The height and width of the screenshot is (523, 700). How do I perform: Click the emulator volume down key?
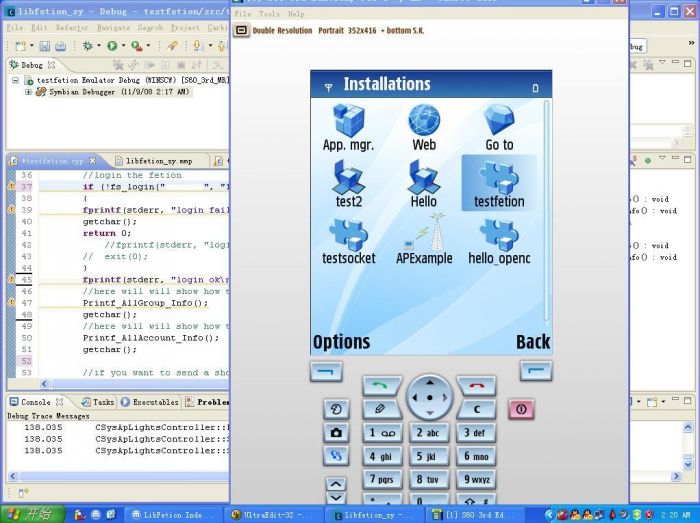click(x=336, y=498)
